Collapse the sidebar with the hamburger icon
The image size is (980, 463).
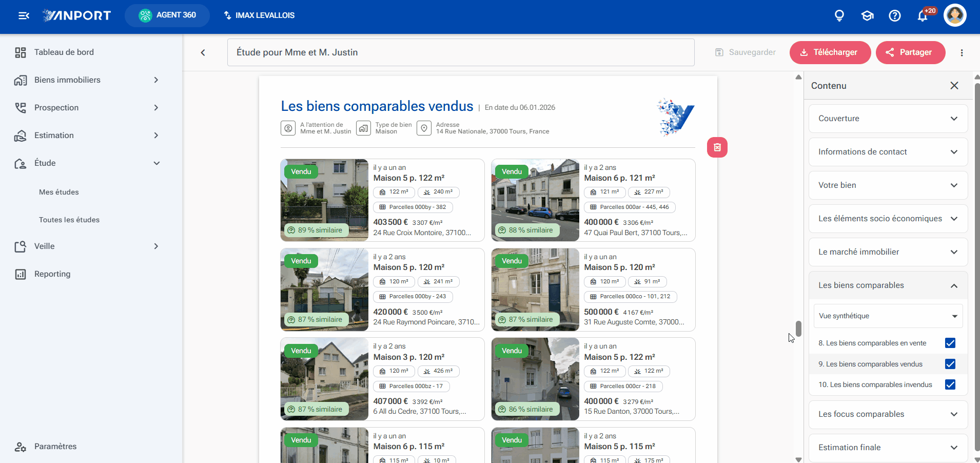pos(24,15)
